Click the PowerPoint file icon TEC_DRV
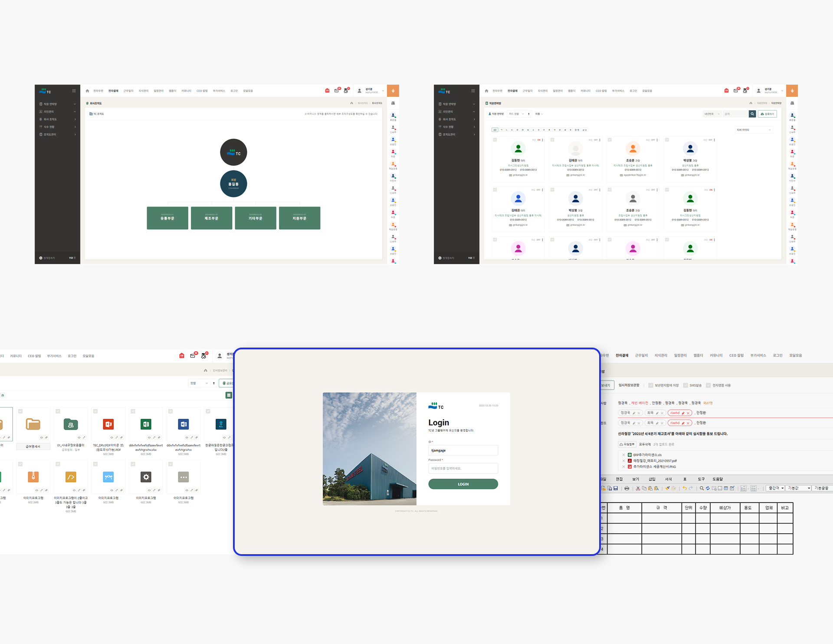The height and width of the screenshot is (644, 833). point(108,424)
